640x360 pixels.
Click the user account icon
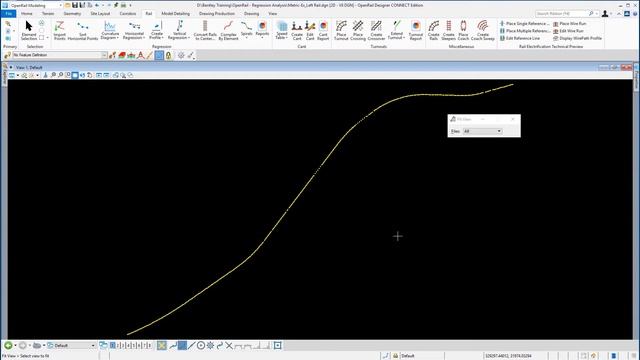(x=605, y=13)
